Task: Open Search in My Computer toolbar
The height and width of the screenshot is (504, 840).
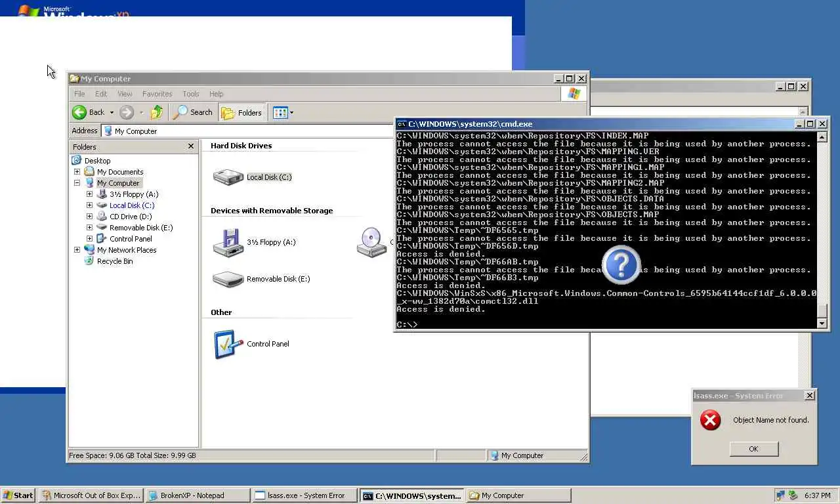Action: [x=193, y=112]
